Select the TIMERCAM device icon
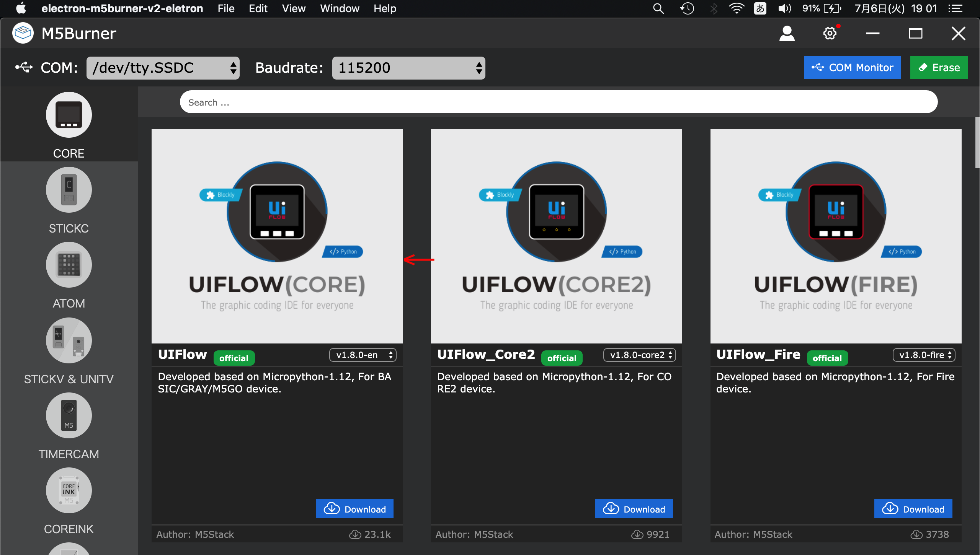 (x=69, y=415)
